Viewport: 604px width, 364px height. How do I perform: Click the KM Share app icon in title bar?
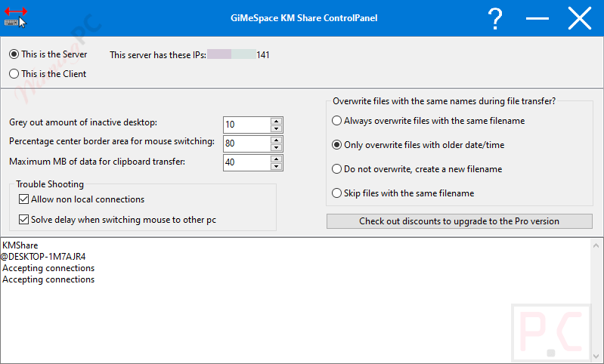[15, 17]
